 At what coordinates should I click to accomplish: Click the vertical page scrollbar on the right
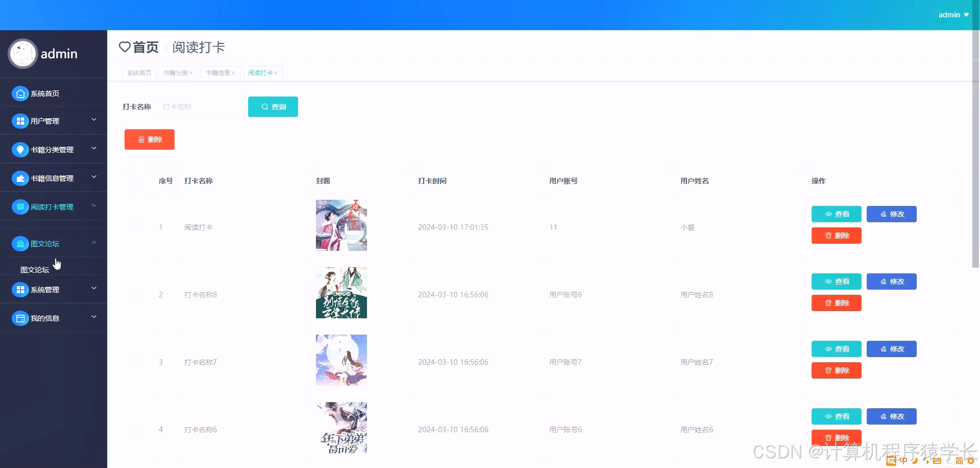pyautogui.click(x=975, y=148)
